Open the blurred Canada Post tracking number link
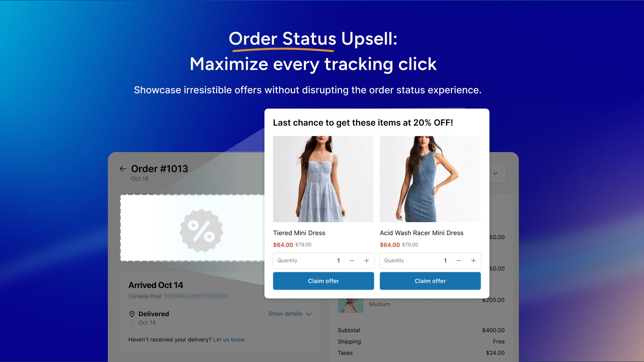This screenshot has width=644, height=362. click(x=196, y=296)
